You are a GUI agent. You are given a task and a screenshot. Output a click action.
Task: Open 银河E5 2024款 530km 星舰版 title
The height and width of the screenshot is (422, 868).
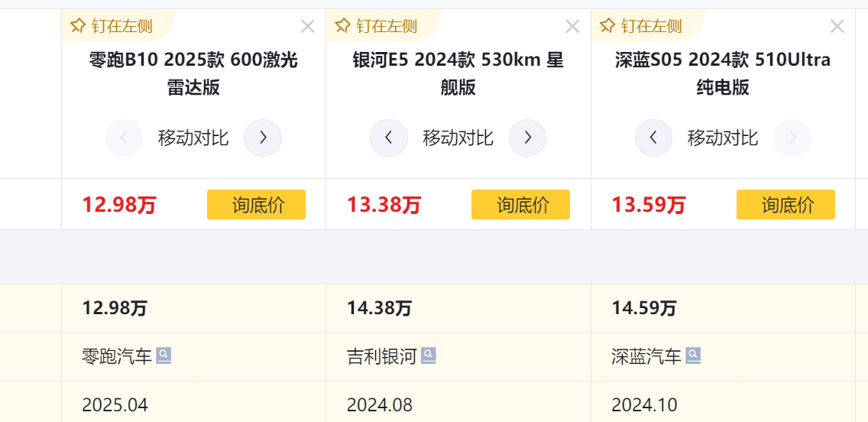pyautogui.click(x=458, y=73)
